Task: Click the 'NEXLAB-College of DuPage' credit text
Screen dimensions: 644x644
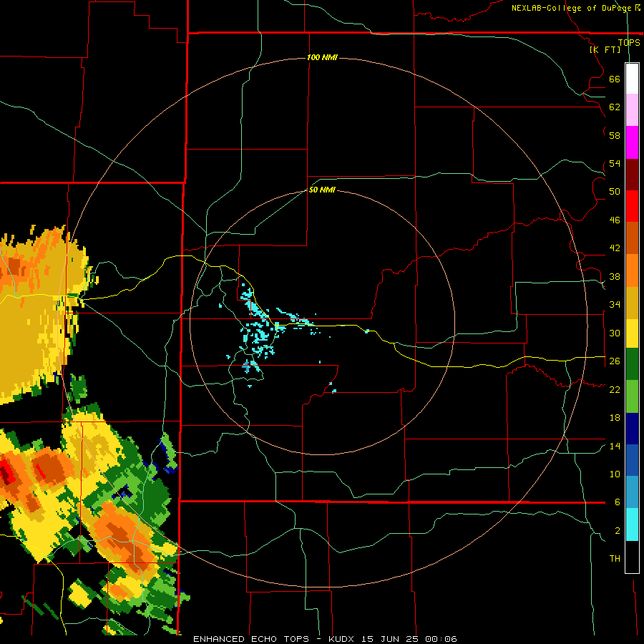Action: pos(571,8)
